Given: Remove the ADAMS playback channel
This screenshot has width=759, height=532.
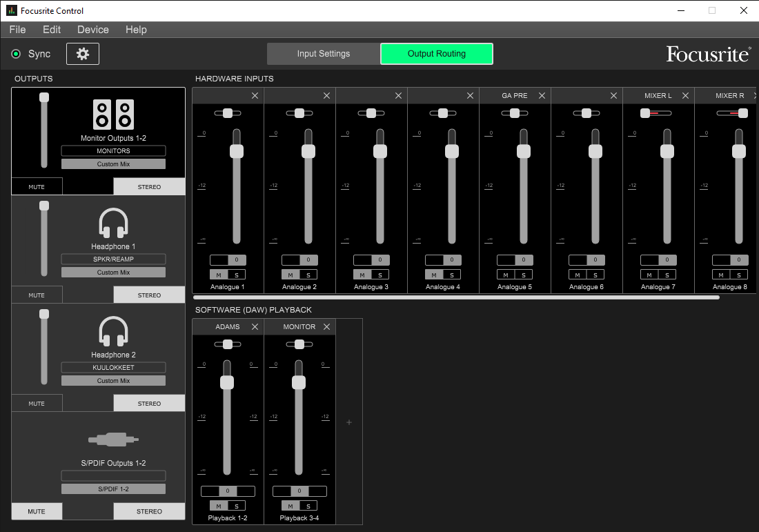Looking at the screenshot, I should 255,327.
